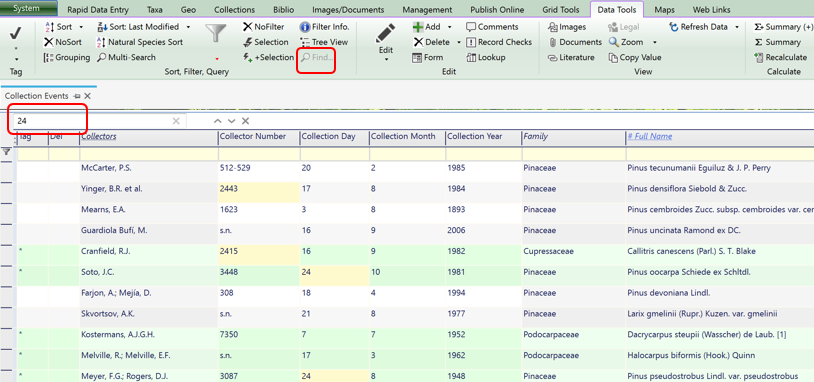Click the Collectors filter row cell
This screenshot has height=382, width=814.
pyautogui.click(x=148, y=154)
